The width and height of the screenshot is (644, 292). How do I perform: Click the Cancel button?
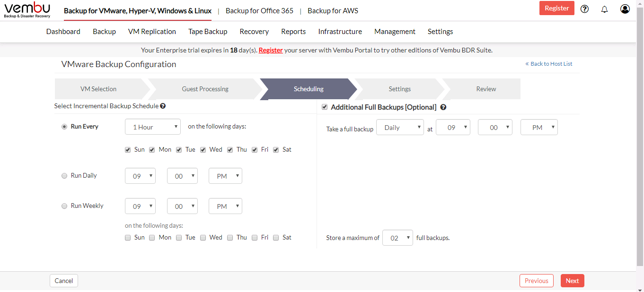[x=64, y=281]
